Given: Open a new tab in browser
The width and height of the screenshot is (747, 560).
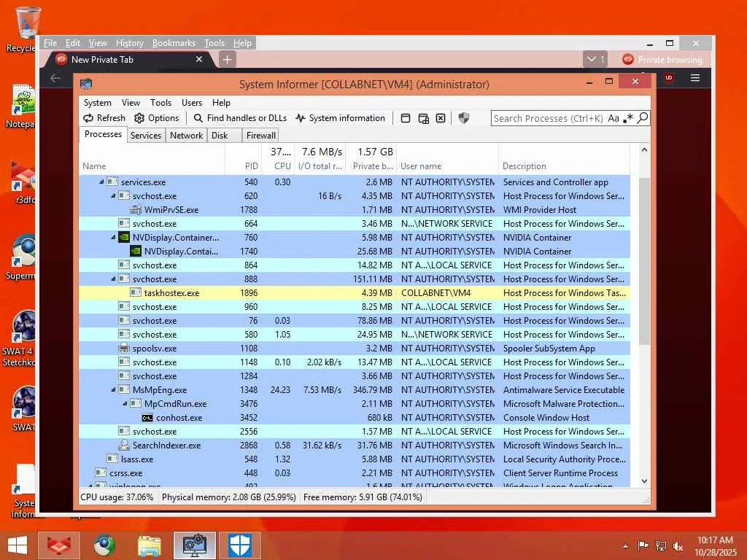Looking at the screenshot, I should pos(228,60).
